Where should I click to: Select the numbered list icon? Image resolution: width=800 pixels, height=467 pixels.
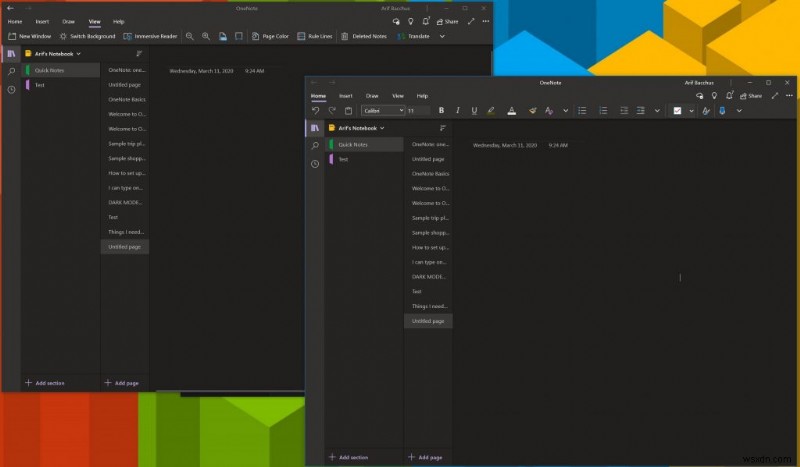click(x=603, y=110)
